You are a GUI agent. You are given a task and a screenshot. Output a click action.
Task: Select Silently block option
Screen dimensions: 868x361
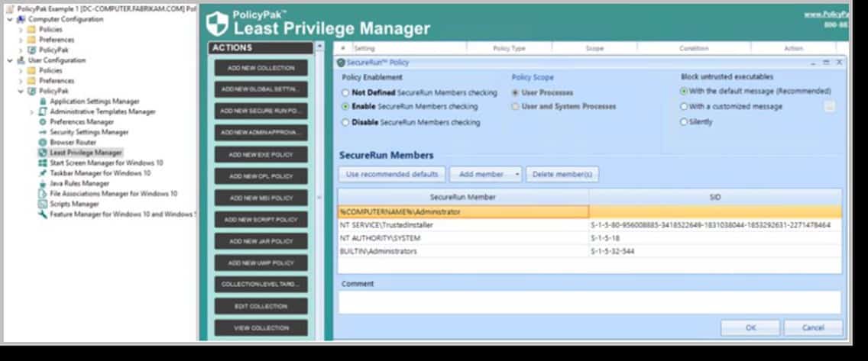(x=684, y=122)
